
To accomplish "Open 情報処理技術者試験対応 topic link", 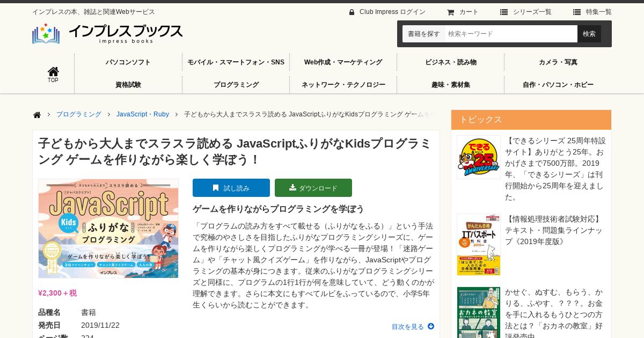I will point(554,230).
